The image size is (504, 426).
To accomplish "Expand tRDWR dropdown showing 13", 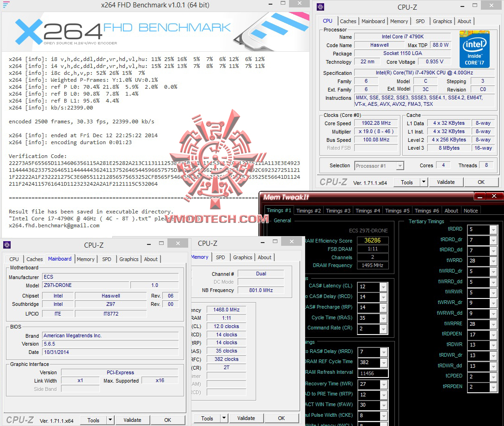I will pos(493,345).
